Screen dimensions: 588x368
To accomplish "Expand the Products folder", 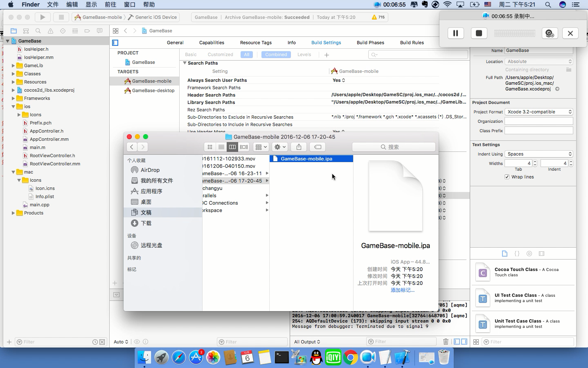I will 13,213.
